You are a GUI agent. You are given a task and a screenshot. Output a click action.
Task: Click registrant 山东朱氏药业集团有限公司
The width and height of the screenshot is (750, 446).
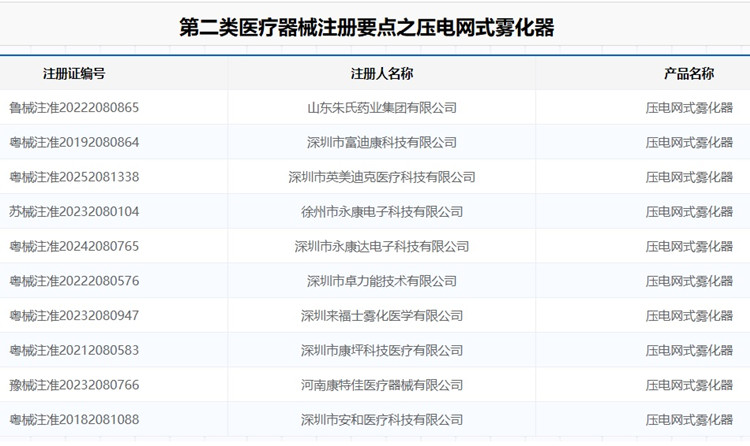pyautogui.click(x=381, y=108)
